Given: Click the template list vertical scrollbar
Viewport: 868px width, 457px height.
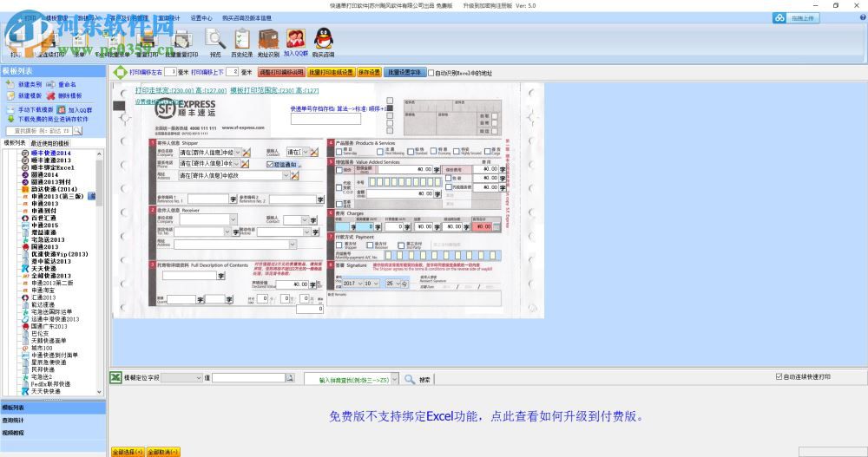Looking at the screenshot, I should [x=100, y=272].
